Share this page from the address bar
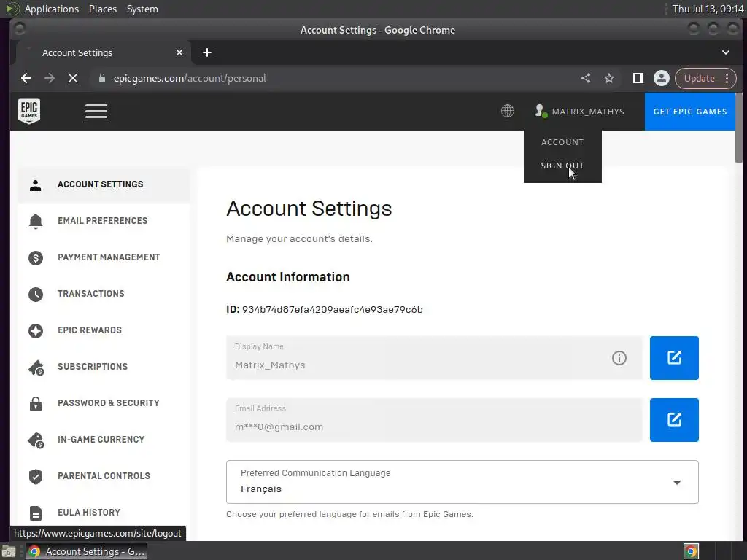The width and height of the screenshot is (747, 560). (x=586, y=78)
